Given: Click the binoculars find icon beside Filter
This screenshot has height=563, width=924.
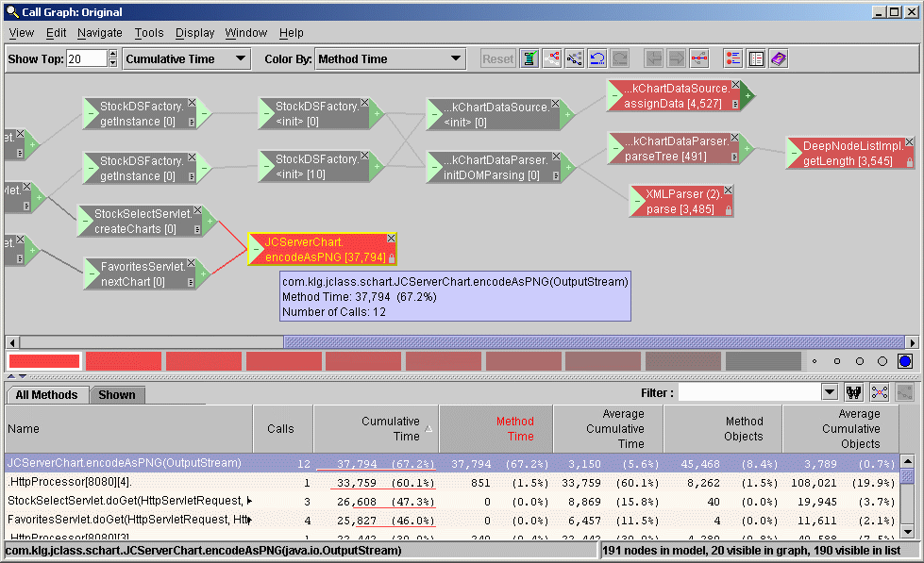Looking at the screenshot, I should pos(854,392).
